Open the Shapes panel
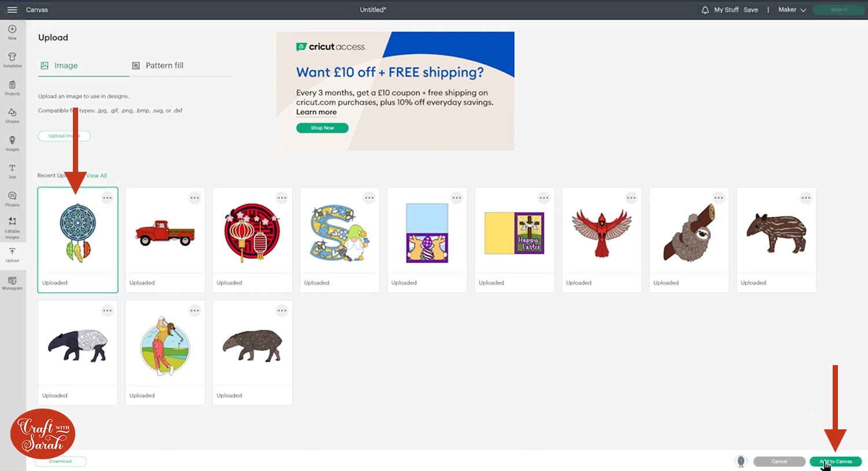Image resolution: width=868 pixels, height=471 pixels. [12, 115]
